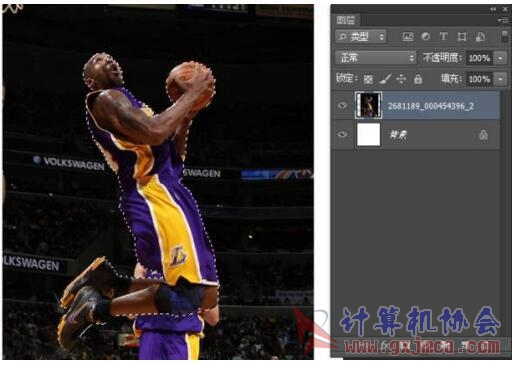Select thumbnail of layer 2681189_000454396_2
This screenshot has width=515, height=365.
pyautogui.click(x=368, y=105)
